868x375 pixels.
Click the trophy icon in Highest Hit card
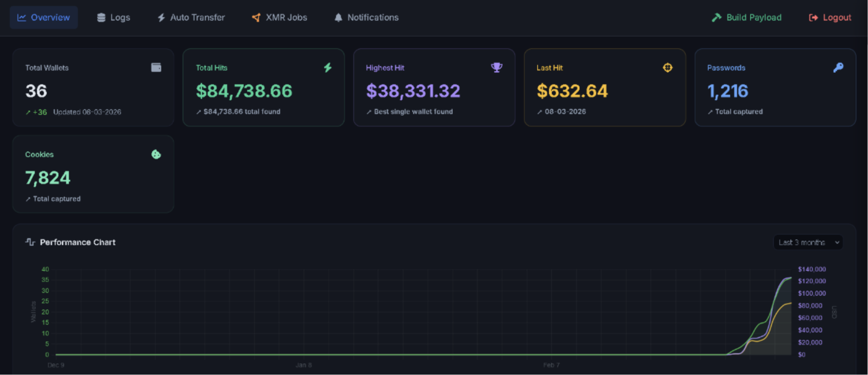click(x=496, y=68)
